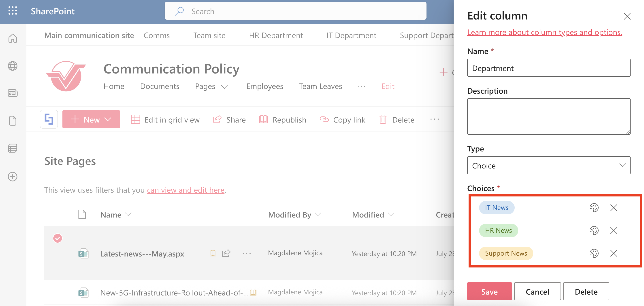Expand the Pages navigation chevron
Image resolution: width=644 pixels, height=306 pixels.
(x=225, y=86)
